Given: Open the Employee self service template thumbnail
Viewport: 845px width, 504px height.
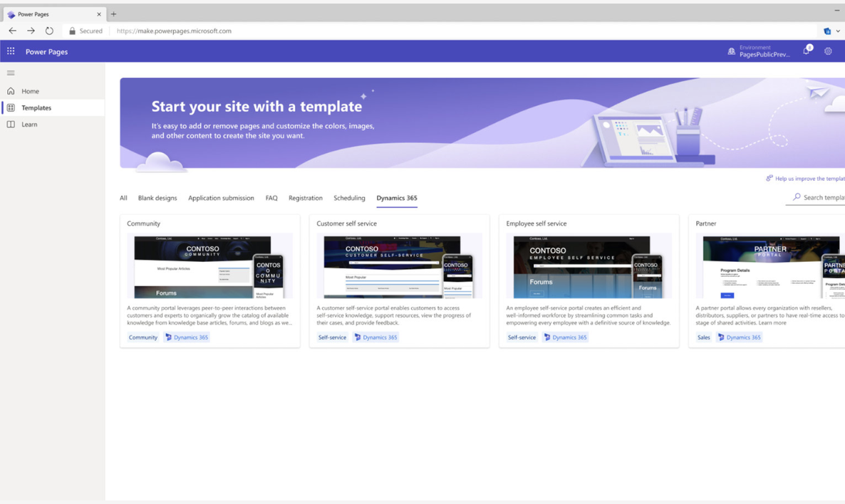Looking at the screenshot, I should tap(589, 266).
